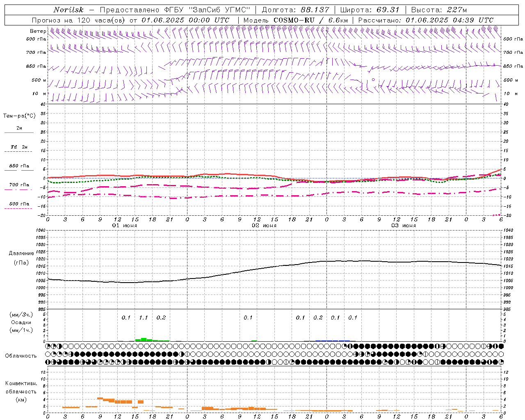Click the pink dashed line sample under '700 гПа'
The height and width of the screenshot is (420, 525).
(x=18, y=189)
